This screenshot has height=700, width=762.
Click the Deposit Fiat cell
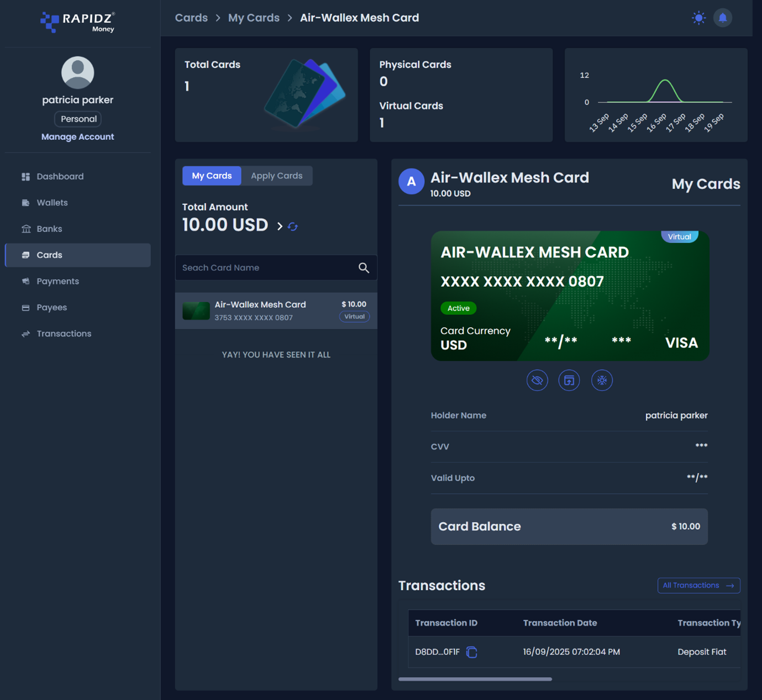[702, 652]
